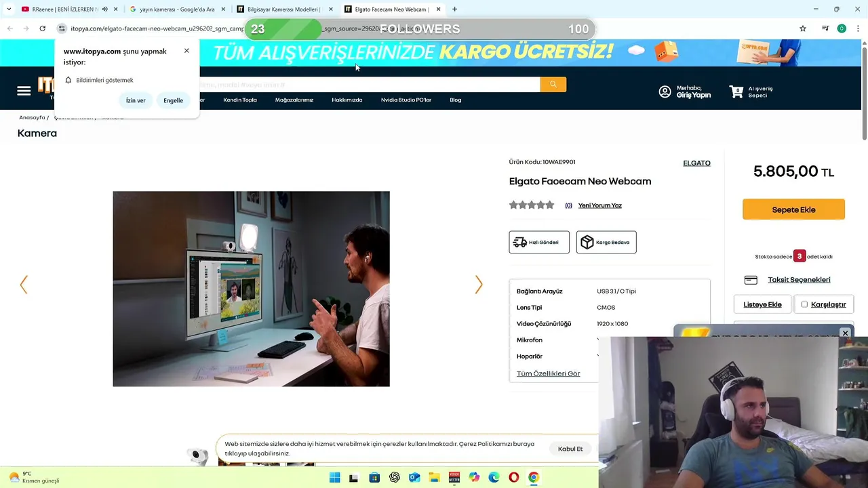Show the previous product image arrow
This screenshot has height=488, width=868.
tap(24, 285)
